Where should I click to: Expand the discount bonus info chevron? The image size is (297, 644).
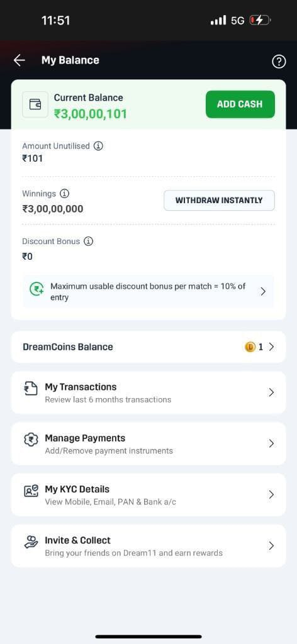click(263, 292)
